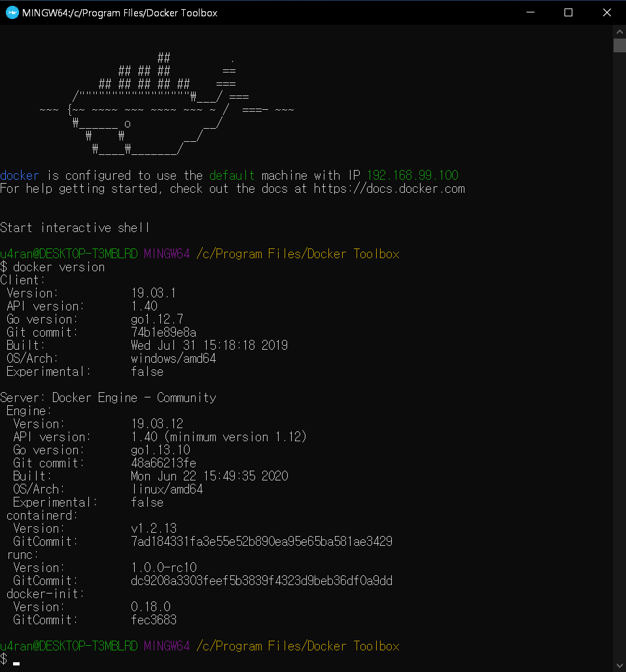Click the https://docs.docker.com URL text
This screenshot has width=626, height=672.
tap(389, 188)
